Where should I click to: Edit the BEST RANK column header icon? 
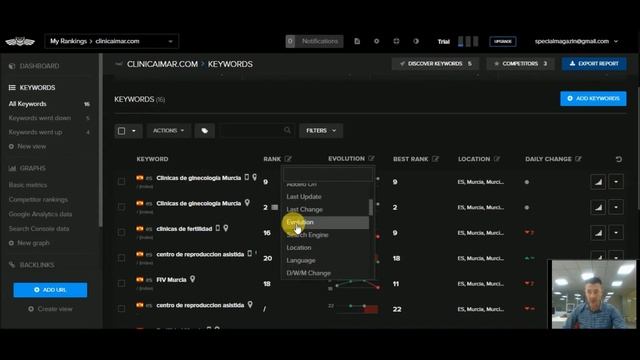pos(436,158)
